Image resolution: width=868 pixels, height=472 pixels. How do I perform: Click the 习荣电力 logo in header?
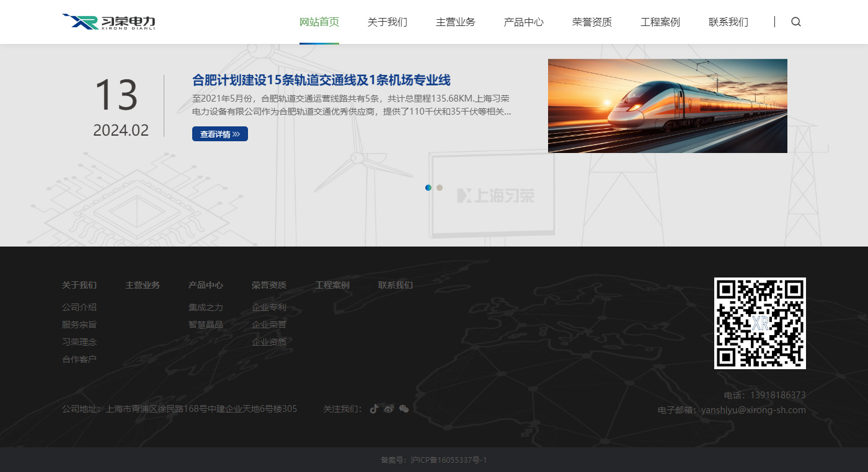(109, 22)
